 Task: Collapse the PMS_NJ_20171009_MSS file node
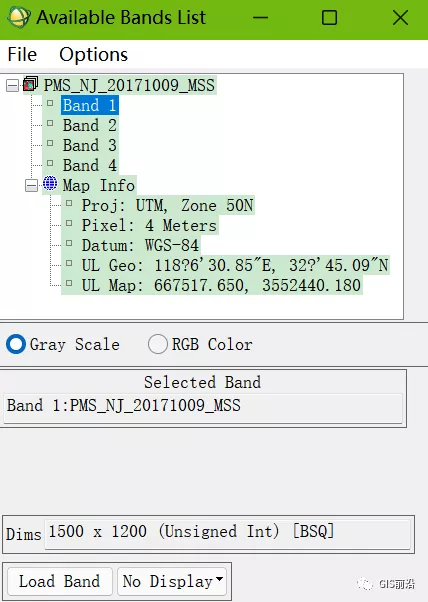(x=12, y=85)
